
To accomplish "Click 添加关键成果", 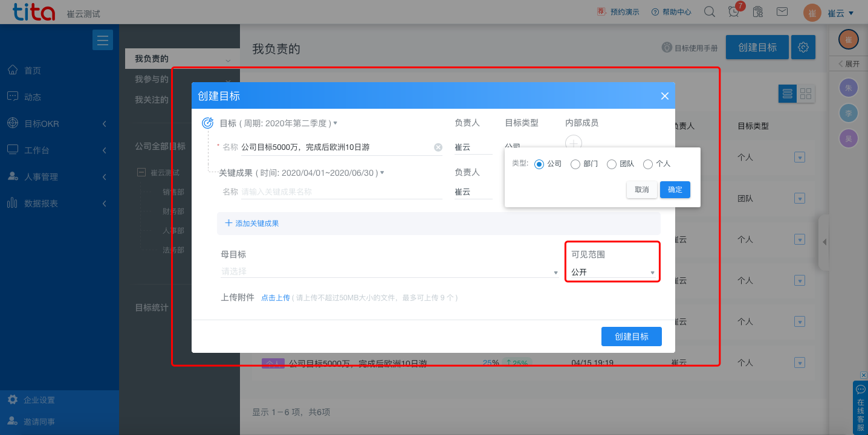I will 252,223.
